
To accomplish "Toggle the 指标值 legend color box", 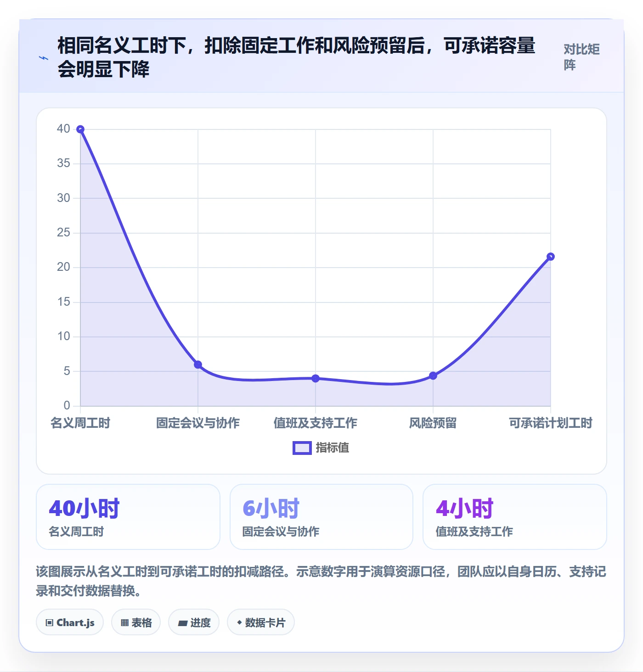I will pos(302,448).
